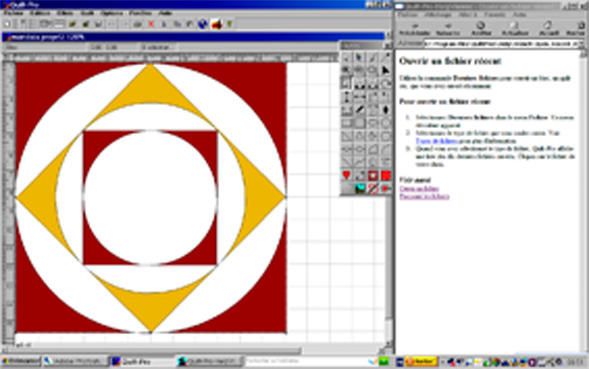The height and width of the screenshot is (369, 589).
Task: Select the solid red square tool icon
Action: pyautogui.click(x=386, y=175)
